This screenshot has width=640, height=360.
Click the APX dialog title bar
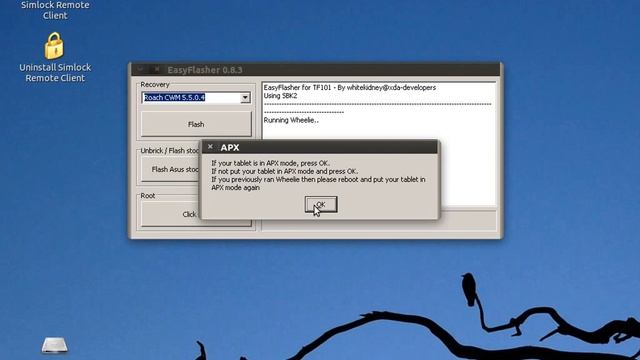(320, 147)
